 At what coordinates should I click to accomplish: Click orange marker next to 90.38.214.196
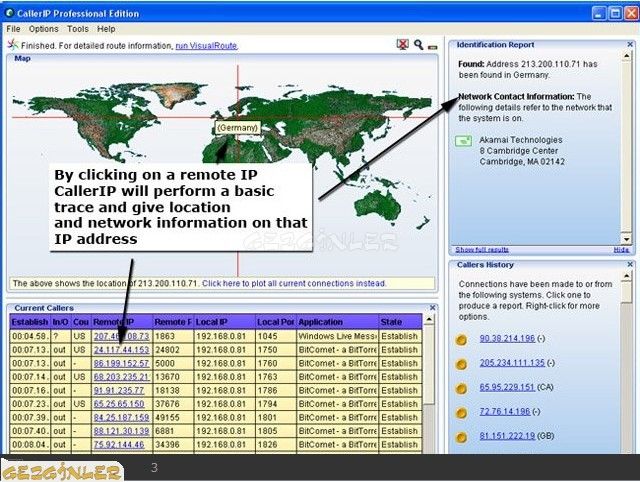(461, 339)
